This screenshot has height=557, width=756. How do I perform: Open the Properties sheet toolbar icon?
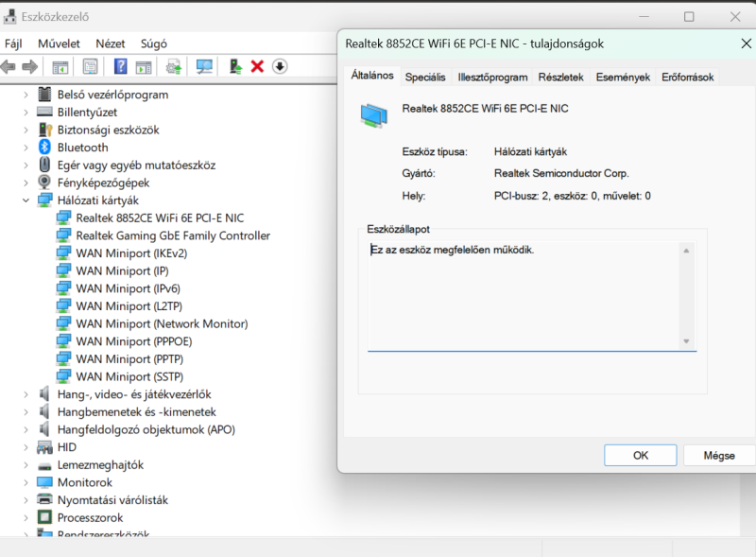click(90, 66)
